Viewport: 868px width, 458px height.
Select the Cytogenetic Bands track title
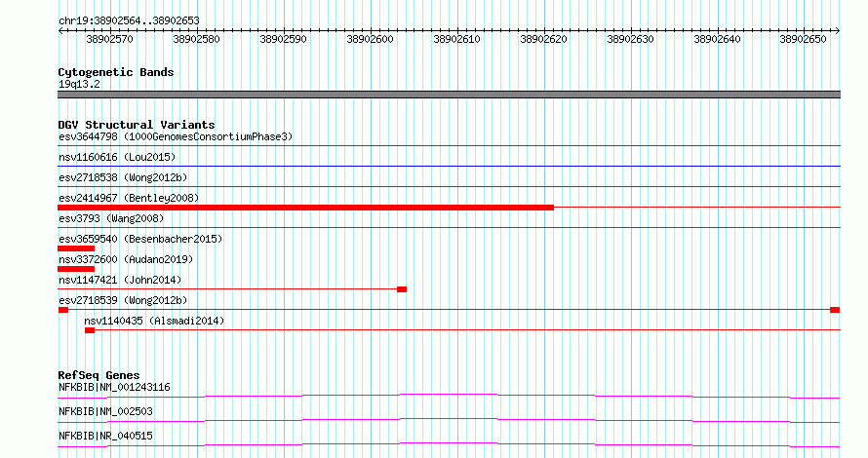pos(116,72)
